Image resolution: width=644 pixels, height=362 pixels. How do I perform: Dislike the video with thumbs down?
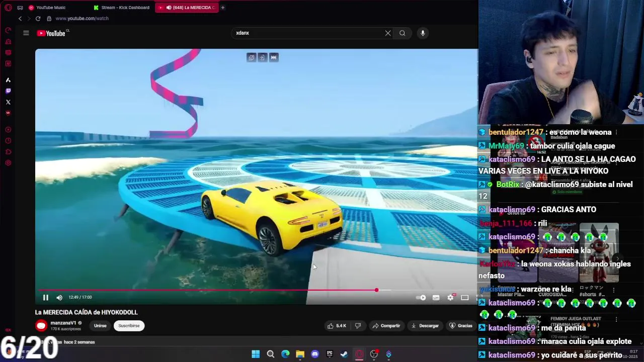pos(358,326)
